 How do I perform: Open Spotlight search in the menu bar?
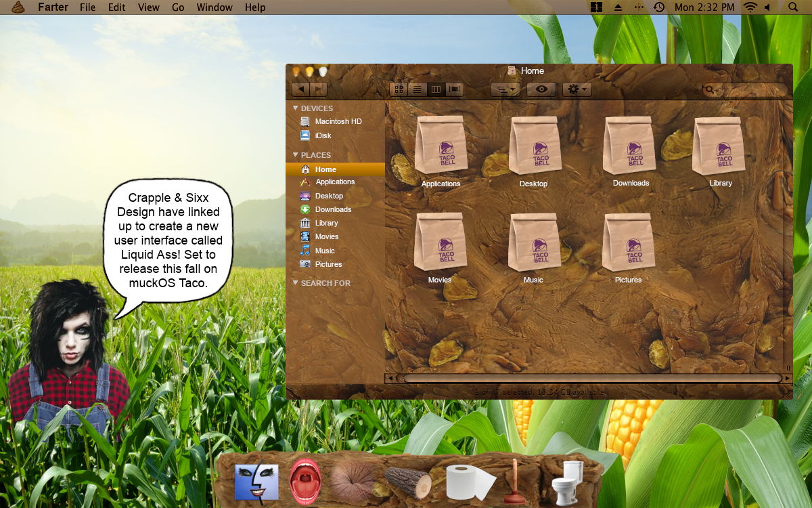pos(793,7)
